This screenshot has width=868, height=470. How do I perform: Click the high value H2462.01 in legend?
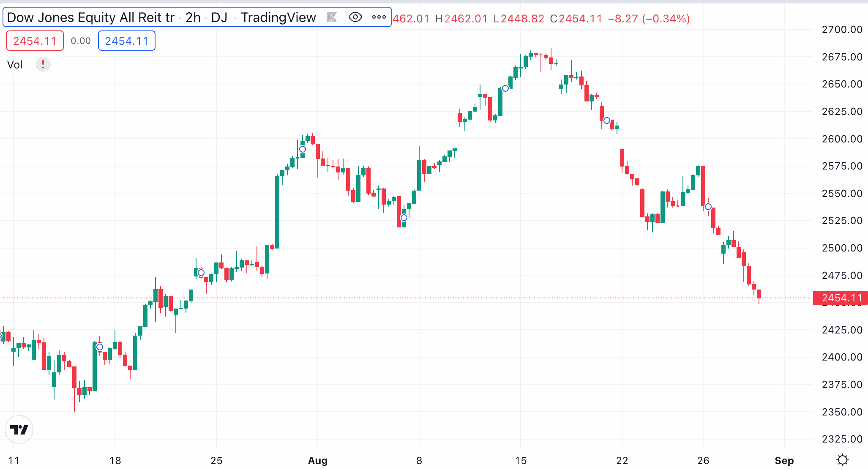pos(461,19)
